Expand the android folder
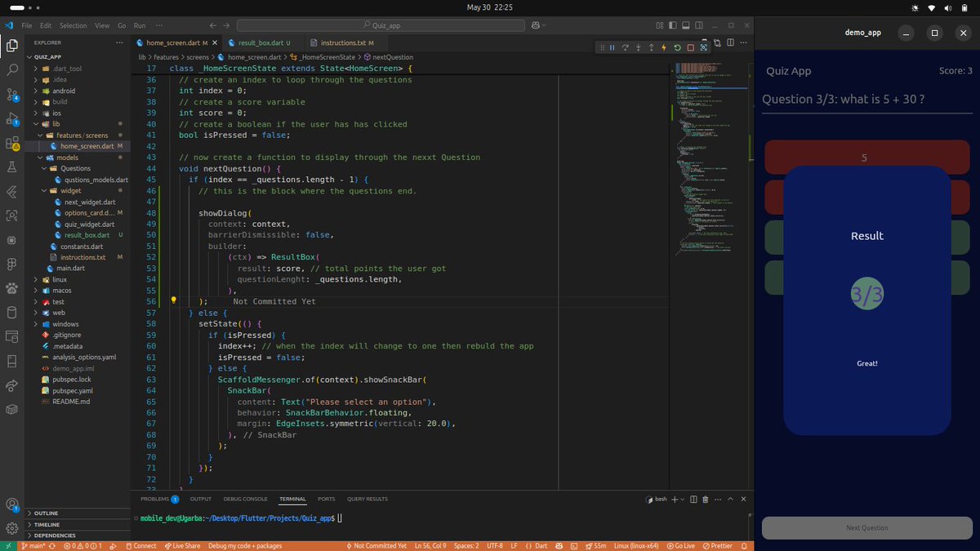Image resolution: width=980 pixels, height=551 pixels. (78, 91)
